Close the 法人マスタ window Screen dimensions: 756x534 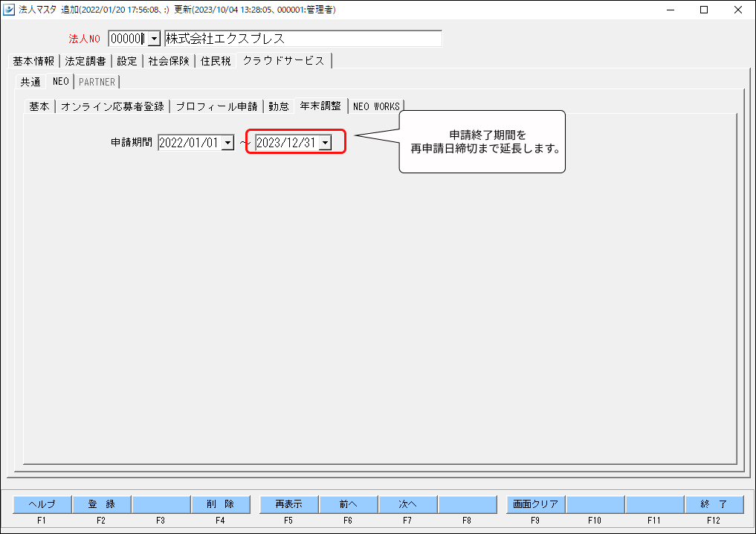tap(737, 10)
